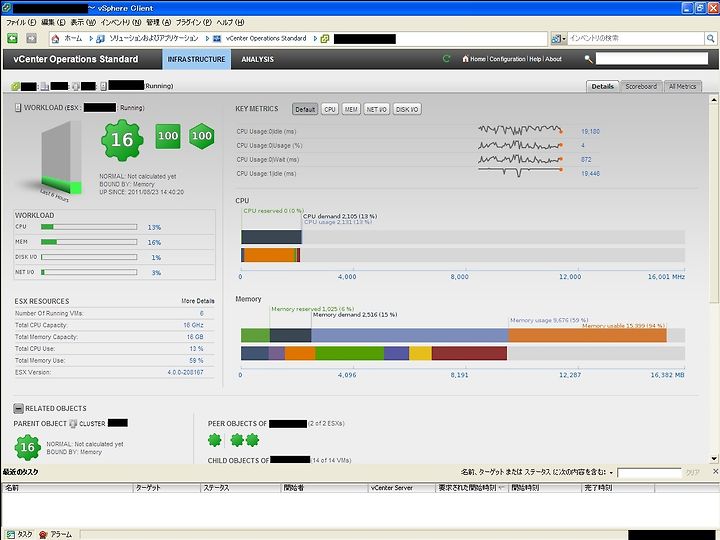Click More Details in ESX RESOURCES
The image size is (720, 540).
pos(198,301)
